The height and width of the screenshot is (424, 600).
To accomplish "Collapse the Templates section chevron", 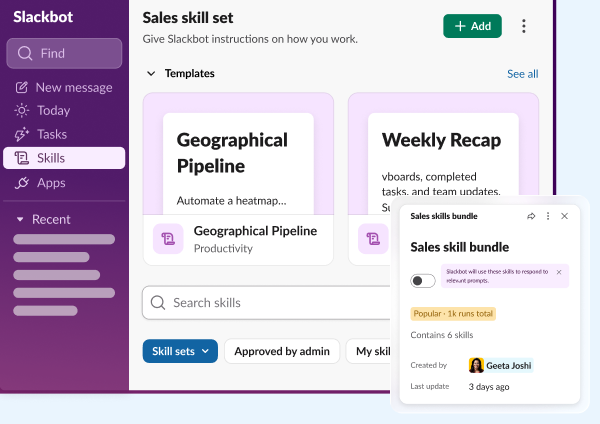I will click(x=151, y=73).
